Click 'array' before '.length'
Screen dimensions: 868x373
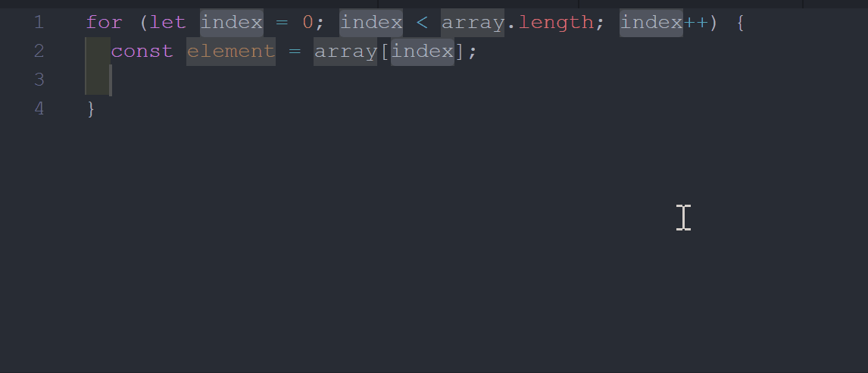(473, 23)
